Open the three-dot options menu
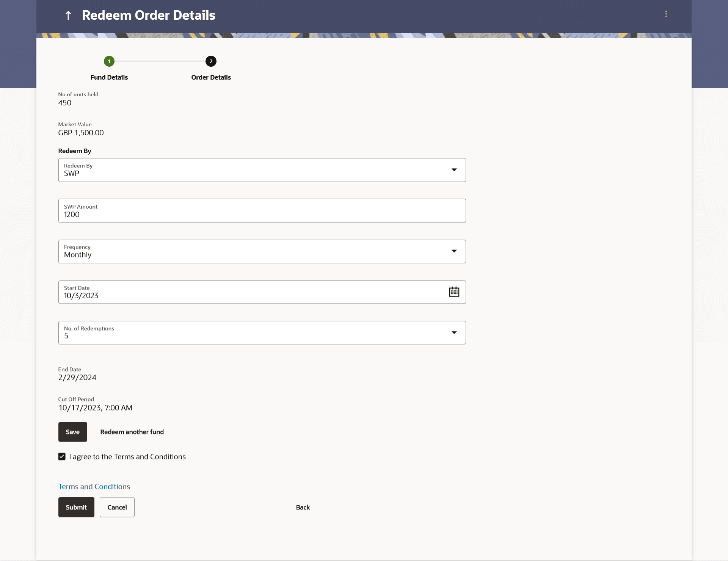The image size is (728, 561). point(666,14)
